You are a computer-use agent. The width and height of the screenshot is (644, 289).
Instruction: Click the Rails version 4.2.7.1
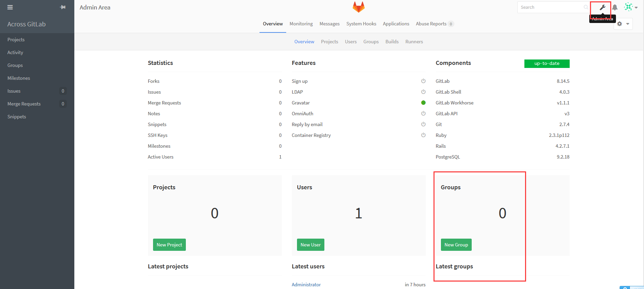[562, 146]
